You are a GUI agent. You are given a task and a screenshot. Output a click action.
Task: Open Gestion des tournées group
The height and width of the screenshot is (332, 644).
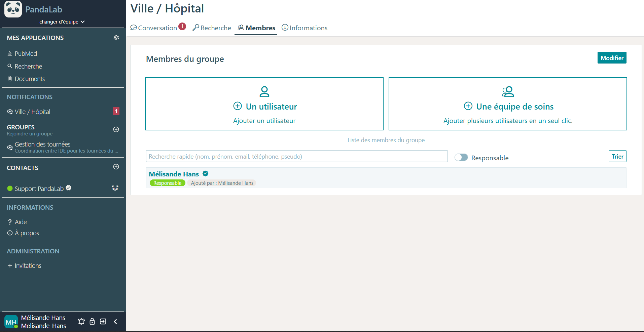63,147
